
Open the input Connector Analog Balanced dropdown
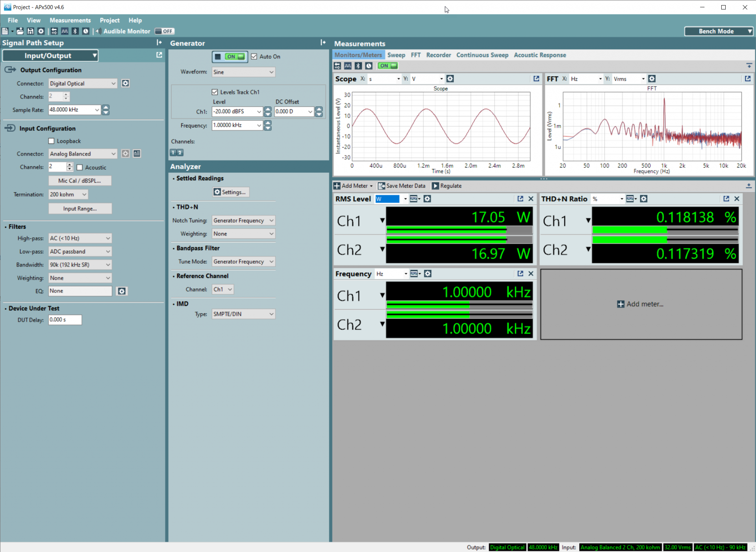tap(83, 154)
